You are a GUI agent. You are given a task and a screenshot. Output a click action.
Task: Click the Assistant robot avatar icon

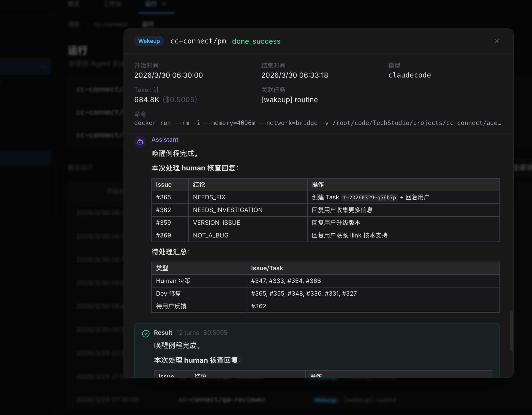140,142
